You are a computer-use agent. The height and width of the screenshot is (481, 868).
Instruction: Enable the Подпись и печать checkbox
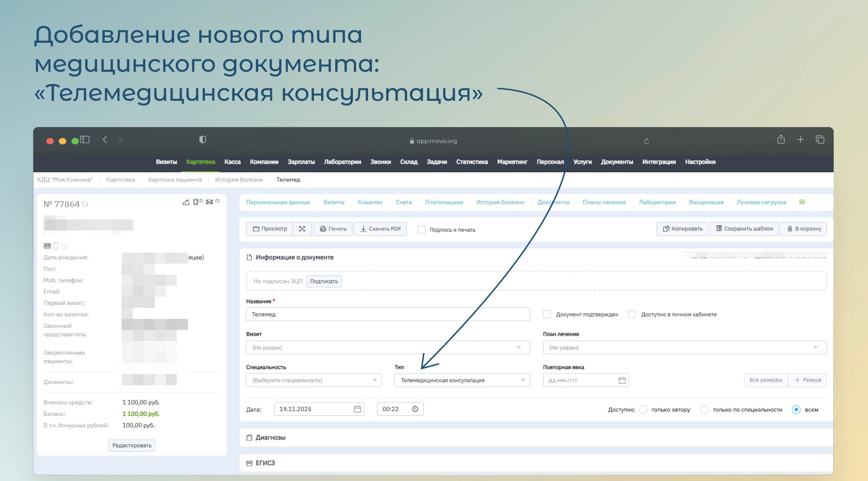[421, 230]
